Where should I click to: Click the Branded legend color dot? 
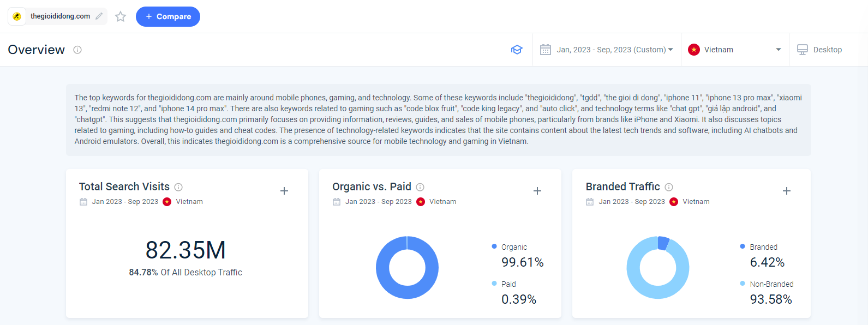(743, 246)
